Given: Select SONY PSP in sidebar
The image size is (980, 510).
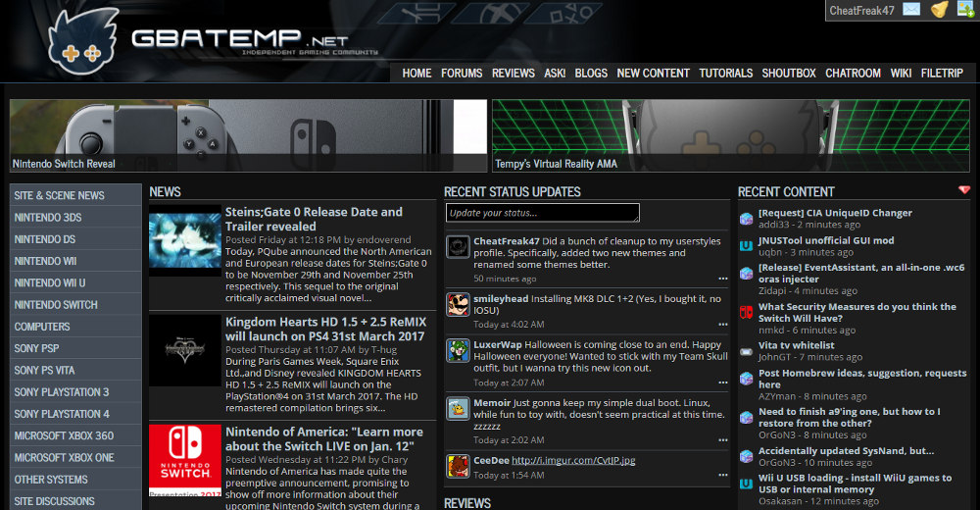Looking at the screenshot, I should tap(75, 348).
